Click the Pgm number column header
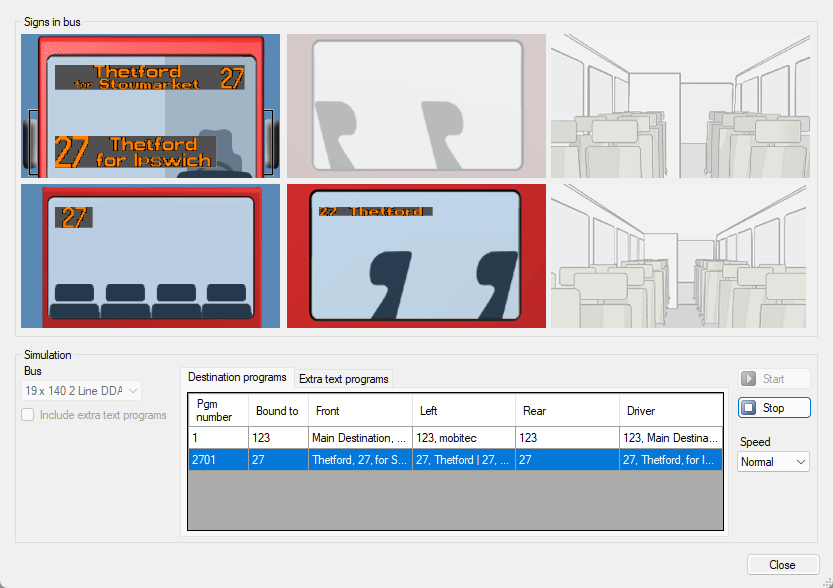 coord(217,410)
